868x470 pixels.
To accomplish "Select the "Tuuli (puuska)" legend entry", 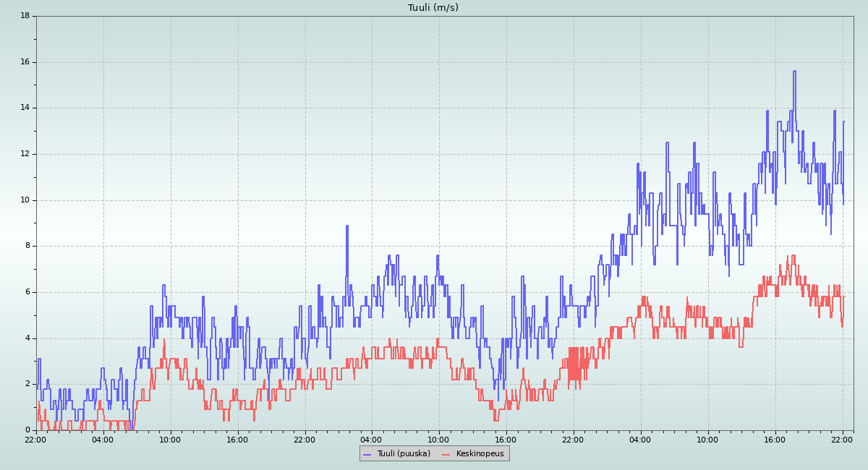I will [403, 453].
